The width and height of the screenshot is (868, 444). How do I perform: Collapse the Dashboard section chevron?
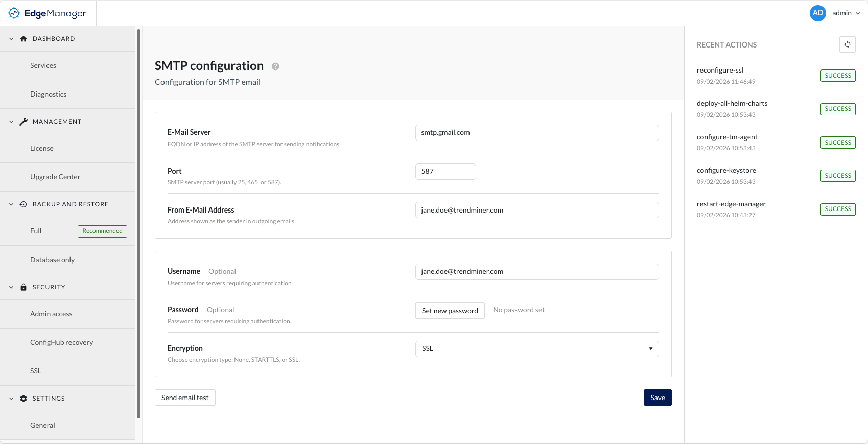point(11,39)
